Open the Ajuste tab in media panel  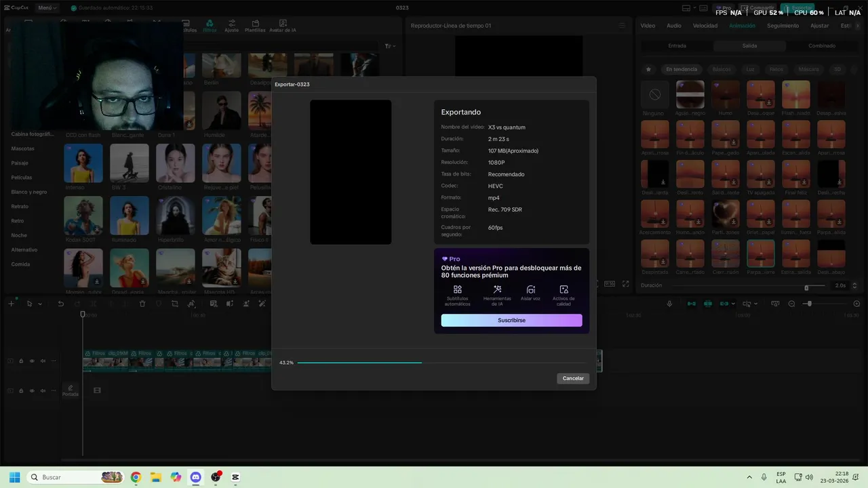tap(232, 26)
